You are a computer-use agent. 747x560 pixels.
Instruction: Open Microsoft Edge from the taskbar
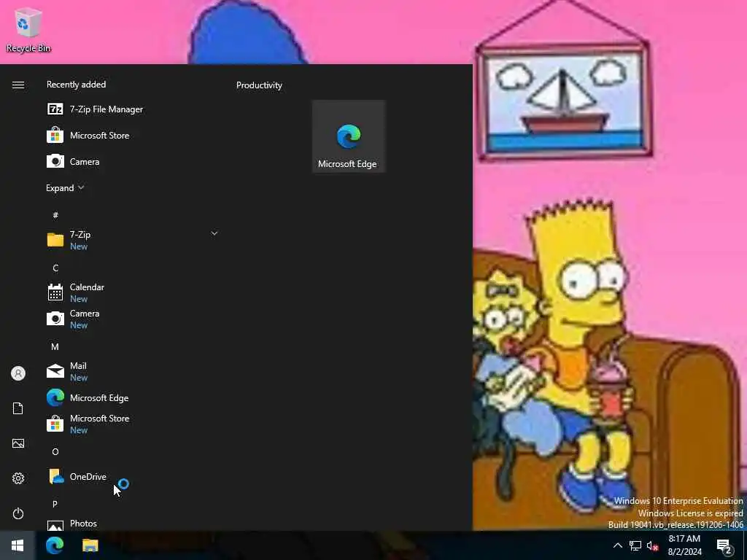55,545
